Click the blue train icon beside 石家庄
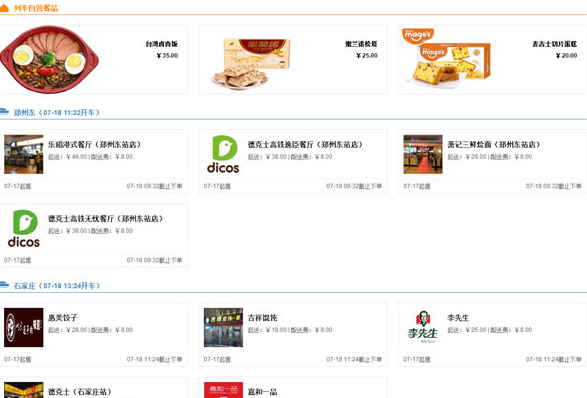This screenshot has height=398, width=587. (x=4, y=285)
